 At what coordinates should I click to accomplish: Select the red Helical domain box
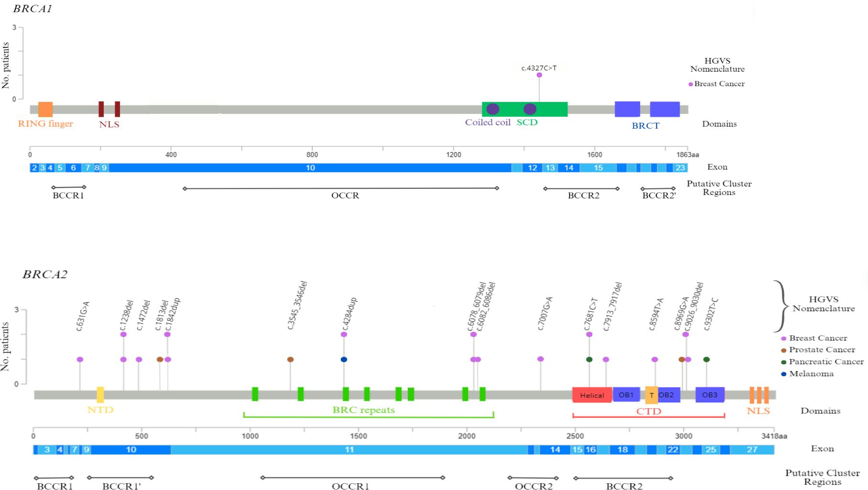(x=592, y=395)
